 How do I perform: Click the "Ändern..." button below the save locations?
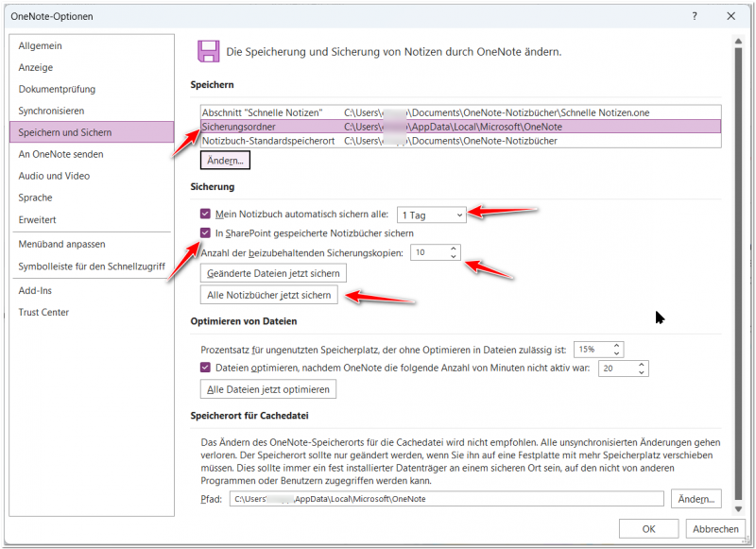[224, 160]
